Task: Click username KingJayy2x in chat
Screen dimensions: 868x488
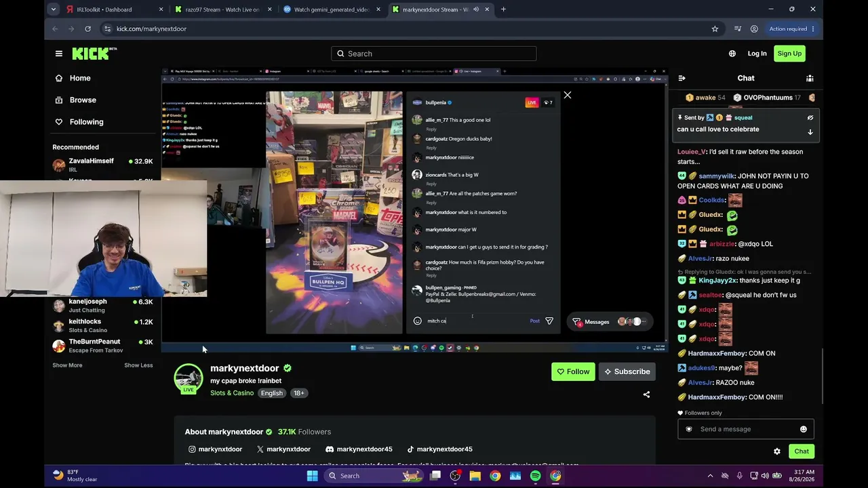Action: pyautogui.click(x=717, y=281)
